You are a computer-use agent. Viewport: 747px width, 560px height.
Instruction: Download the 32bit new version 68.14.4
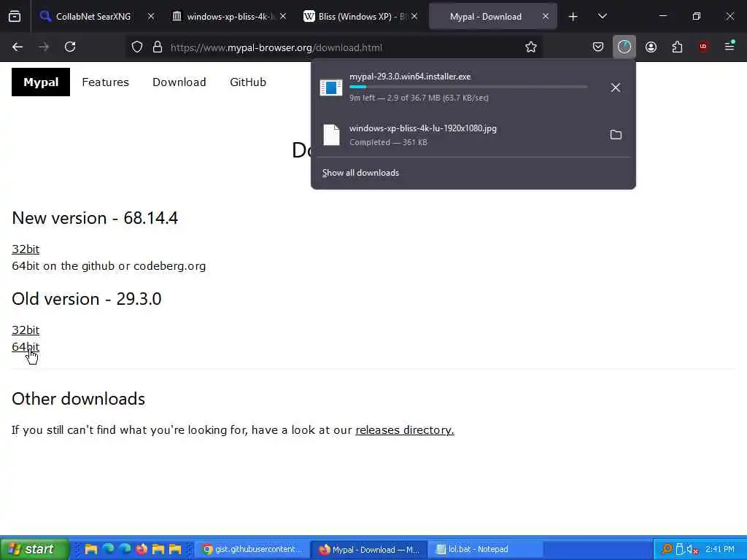pos(26,249)
